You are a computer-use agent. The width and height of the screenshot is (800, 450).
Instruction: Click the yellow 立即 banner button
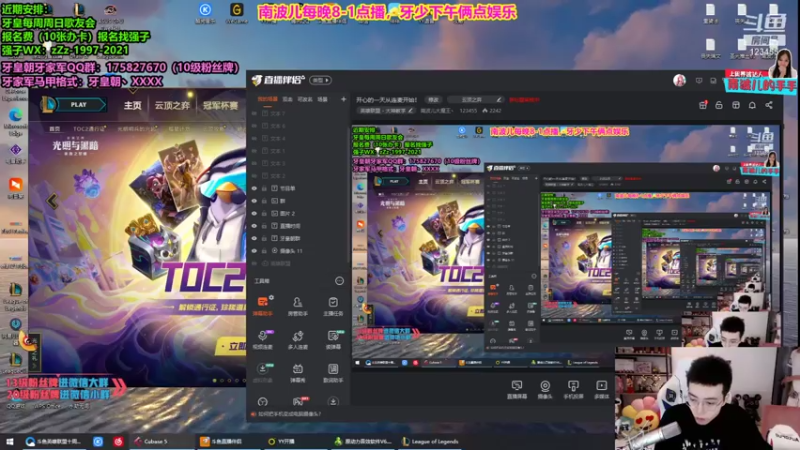point(232,346)
